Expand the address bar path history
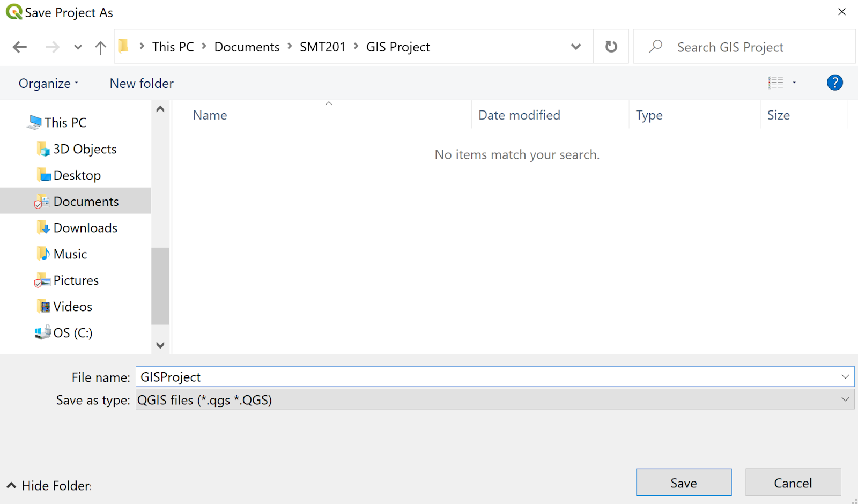The image size is (858, 504). (576, 47)
